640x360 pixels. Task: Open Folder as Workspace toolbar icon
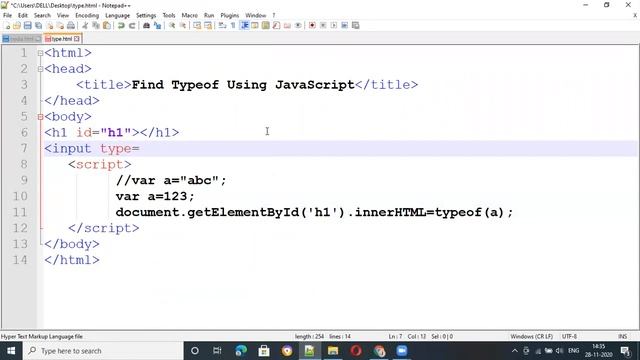[287, 26]
